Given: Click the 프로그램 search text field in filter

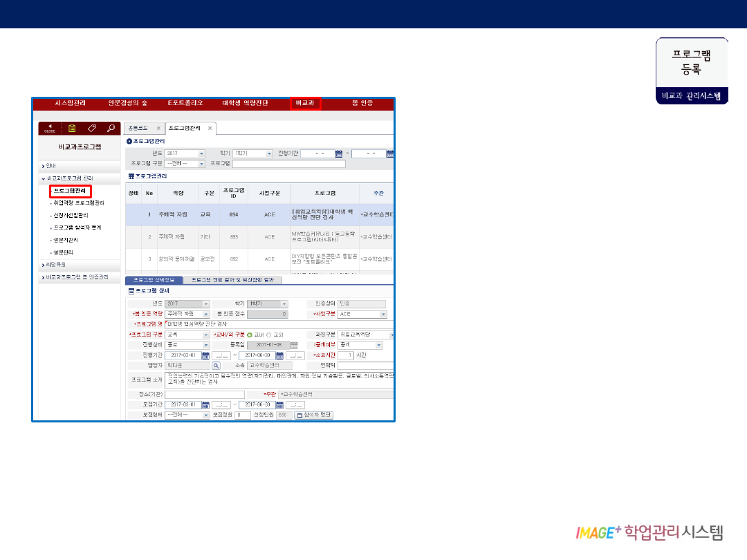Looking at the screenshot, I should tap(288, 164).
